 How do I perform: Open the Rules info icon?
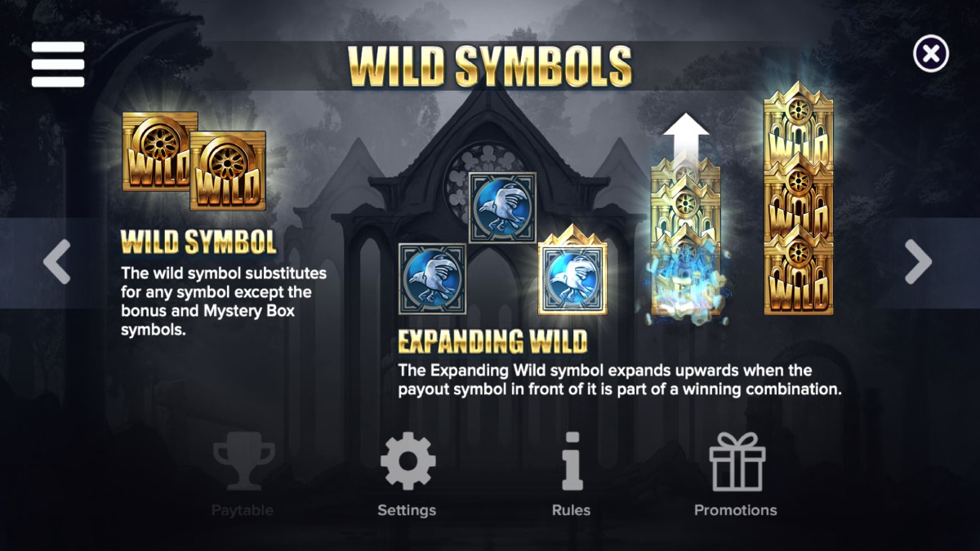[572, 461]
